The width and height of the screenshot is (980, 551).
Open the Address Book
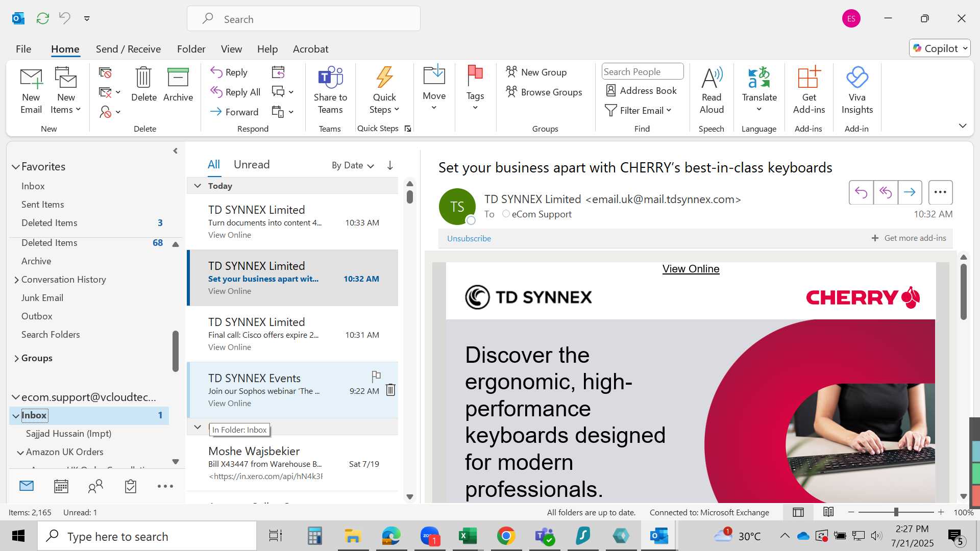pyautogui.click(x=641, y=90)
